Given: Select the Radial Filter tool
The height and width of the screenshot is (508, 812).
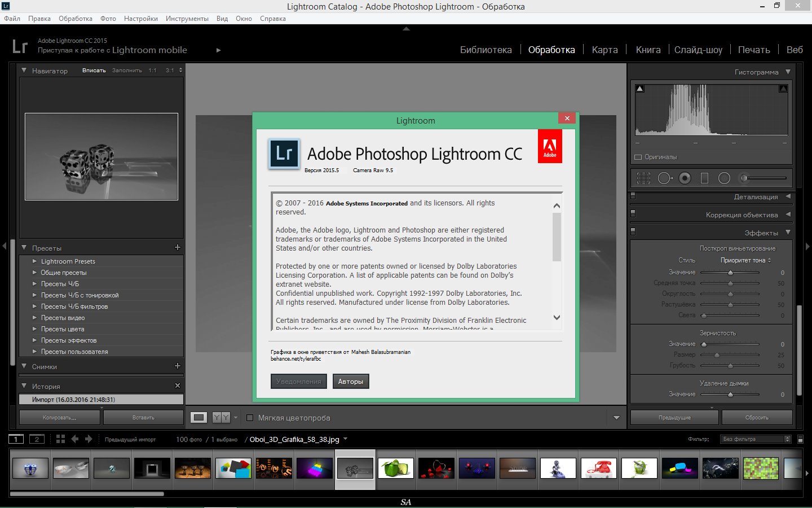Looking at the screenshot, I should pos(724,178).
